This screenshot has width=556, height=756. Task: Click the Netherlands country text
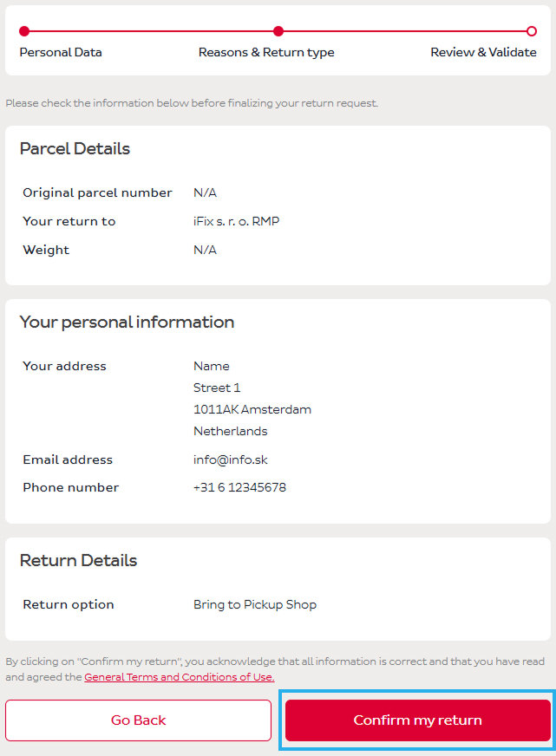point(230,431)
